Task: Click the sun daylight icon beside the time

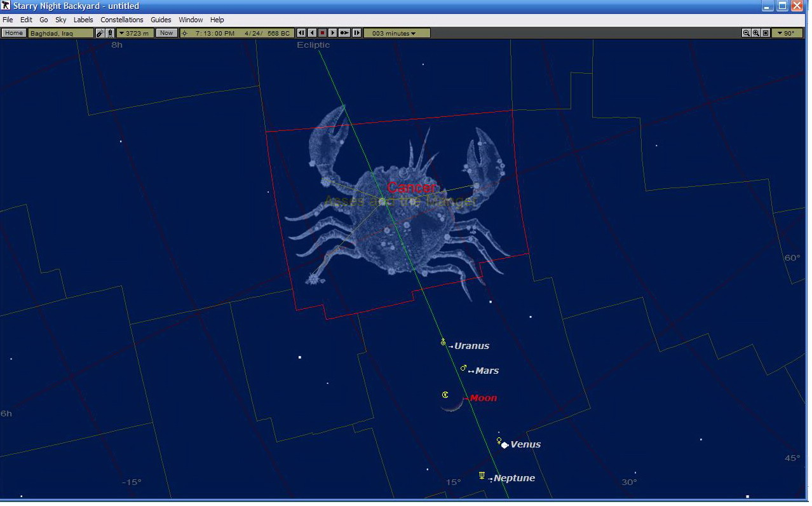Action: pos(185,33)
